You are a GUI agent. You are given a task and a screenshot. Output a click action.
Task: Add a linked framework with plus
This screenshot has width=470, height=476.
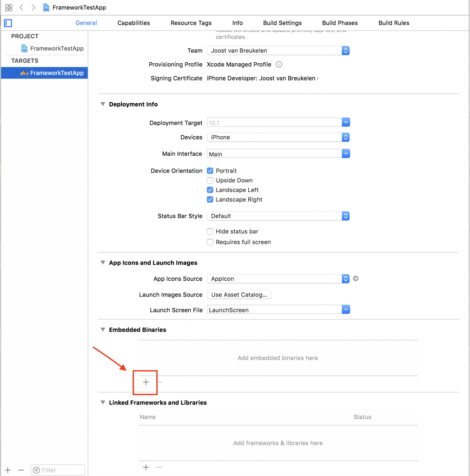click(146, 467)
